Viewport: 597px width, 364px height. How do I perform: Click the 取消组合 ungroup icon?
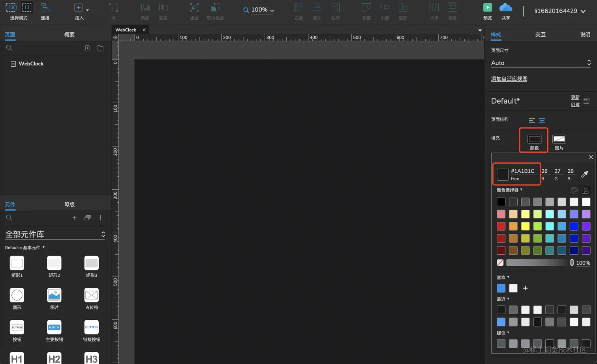215,7
